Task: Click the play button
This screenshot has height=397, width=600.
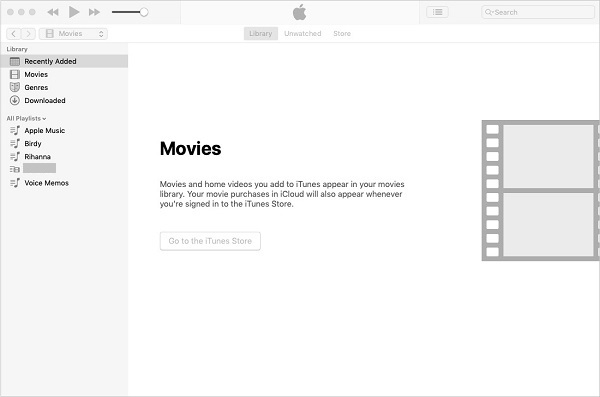Action: 74,12
